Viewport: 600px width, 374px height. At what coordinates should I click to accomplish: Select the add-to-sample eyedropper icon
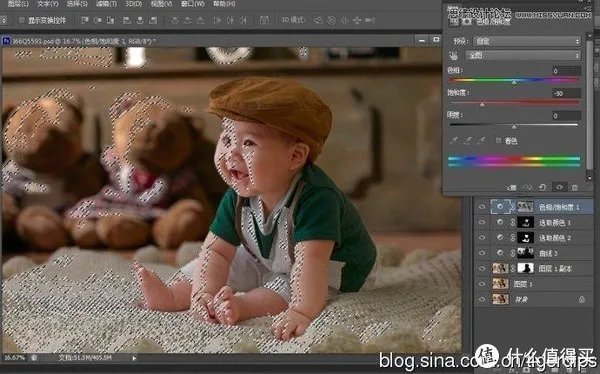coord(468,141)
